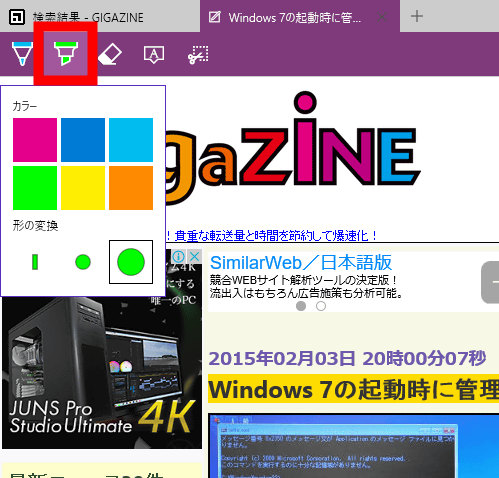Select the second carousel dot indicator

321,306
